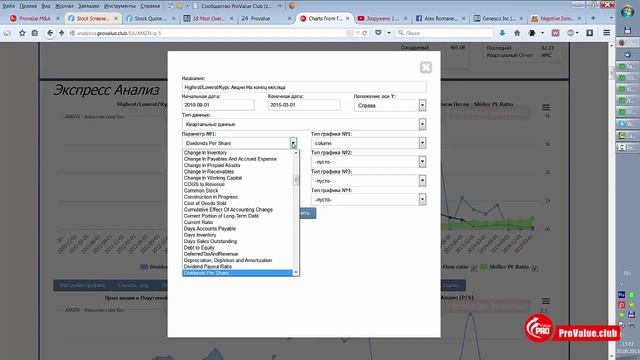
Task: Click the list's scroll-down arrow
Action: tap(296, 273)
